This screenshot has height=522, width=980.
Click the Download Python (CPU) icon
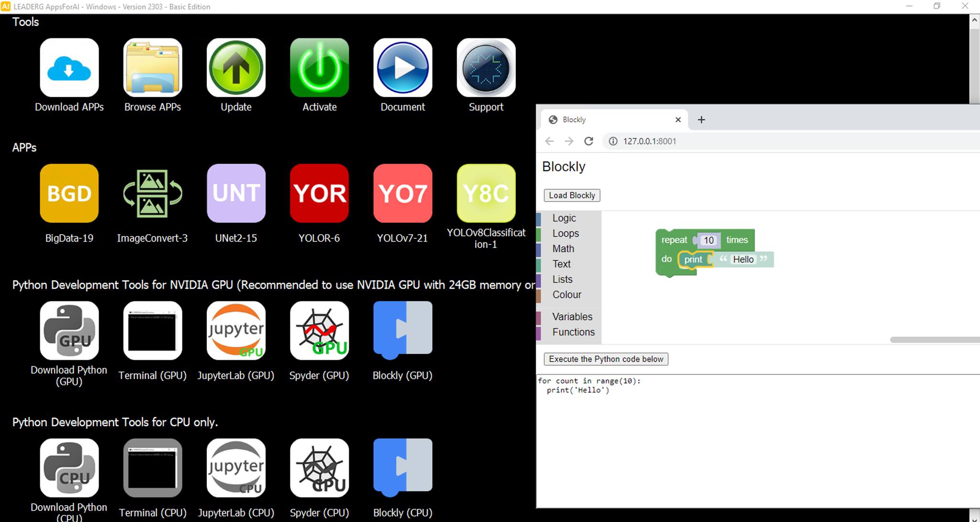(x=69, y=468)
